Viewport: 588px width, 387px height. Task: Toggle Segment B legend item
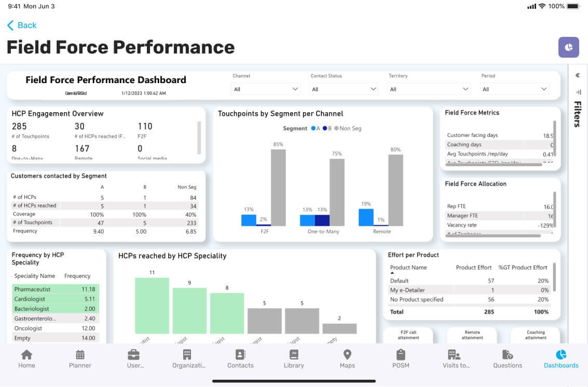point(327,128)
